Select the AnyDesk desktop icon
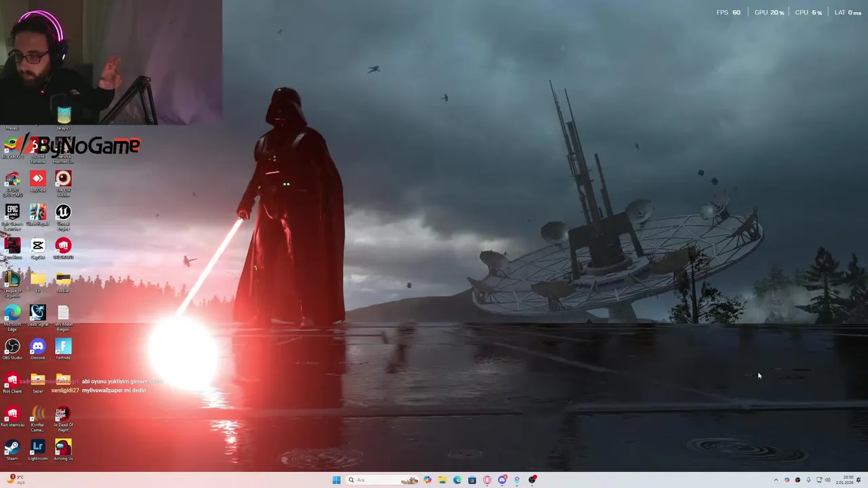868x488 pixels. click(x=38, y=181)
